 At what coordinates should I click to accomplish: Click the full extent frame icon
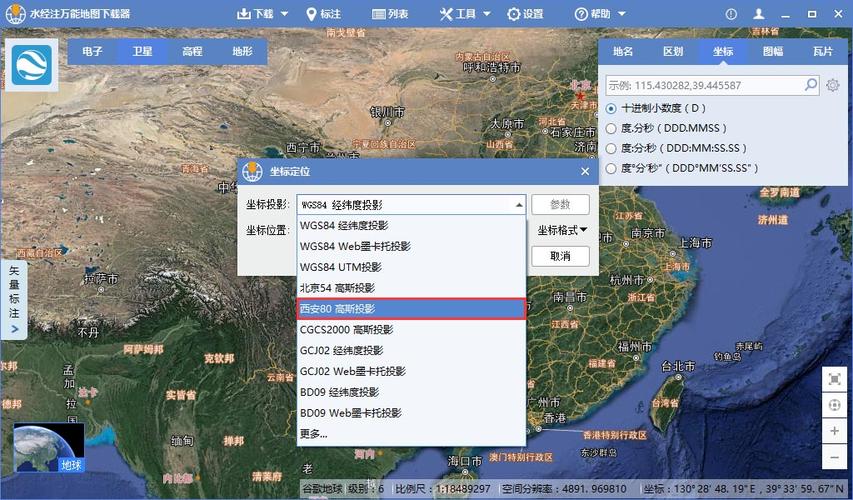tap(835, 379)
